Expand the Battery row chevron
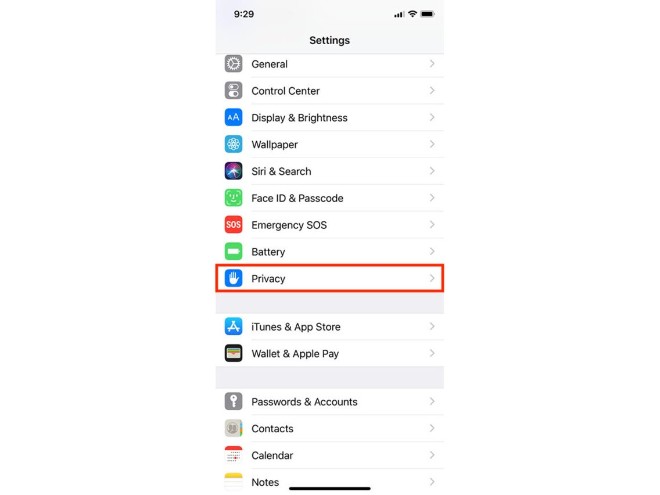Screen dimensions: 660x495 [x=432, y=252]
